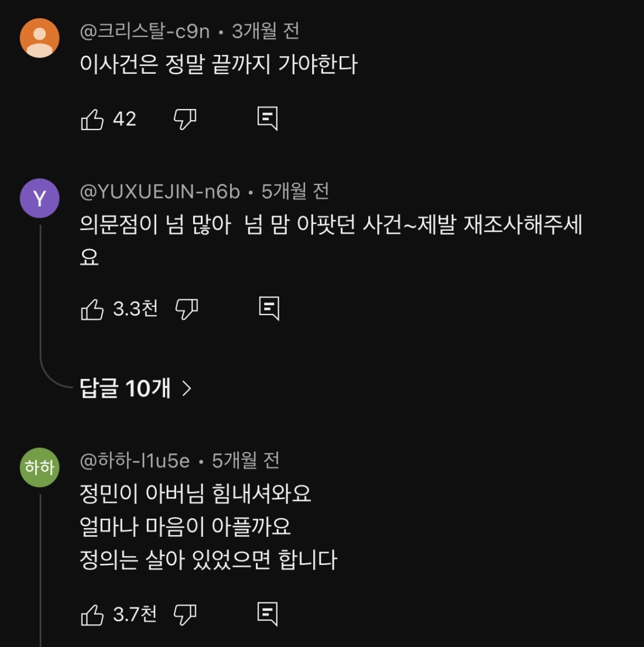Dislike the 크리스탈-c9n comment
This screenshot has width=644, height=647.
click(185, 119)
